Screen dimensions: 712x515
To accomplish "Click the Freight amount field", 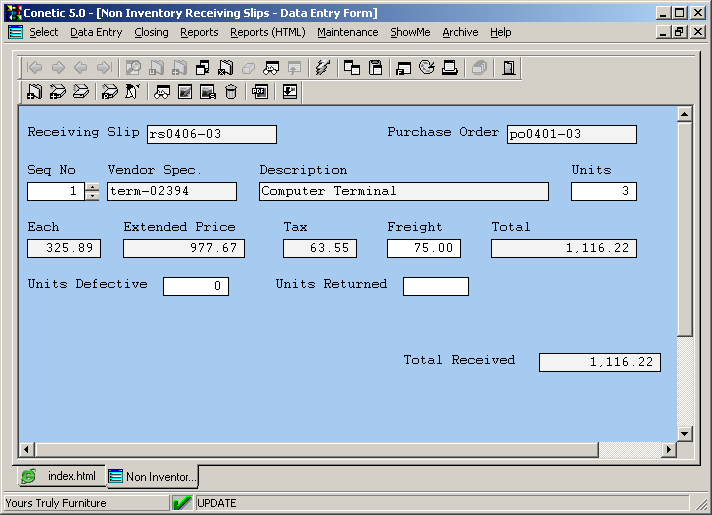I will pyautogui.click(x=423, y=248).
